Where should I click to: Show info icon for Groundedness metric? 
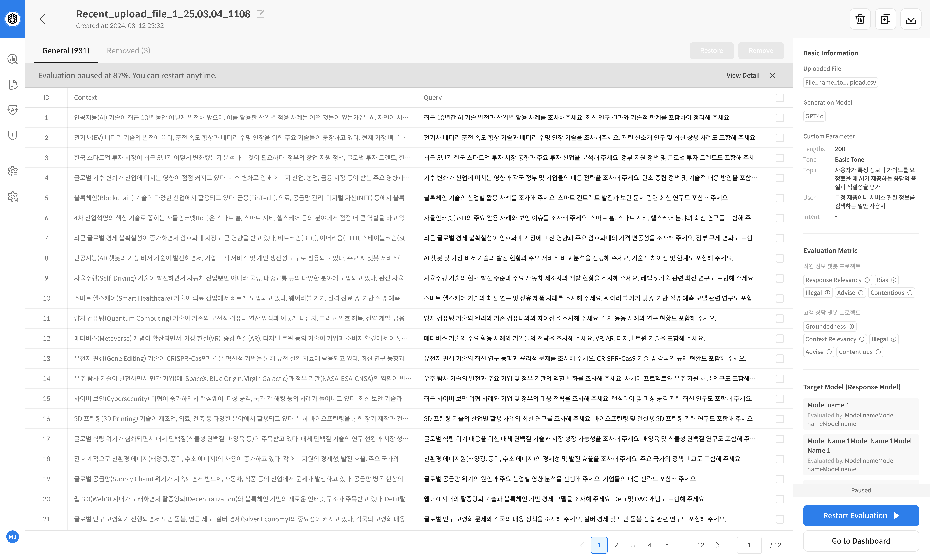coord(851,326)
